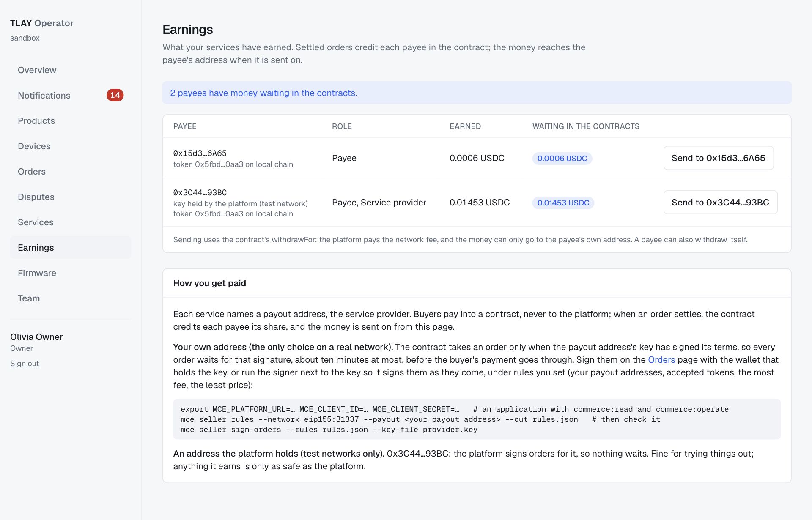Go to Notifications in the sidebar
The image size is (812, 520).
tap(71, 96)
